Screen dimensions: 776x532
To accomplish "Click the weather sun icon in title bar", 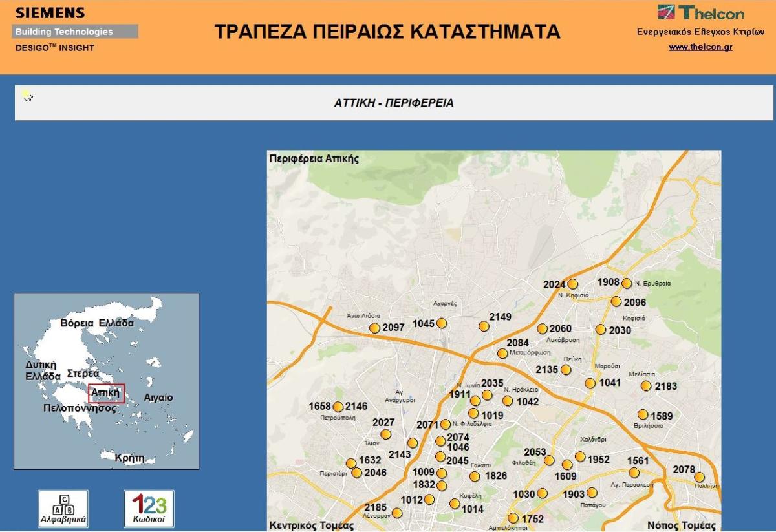I will point(27,95).
